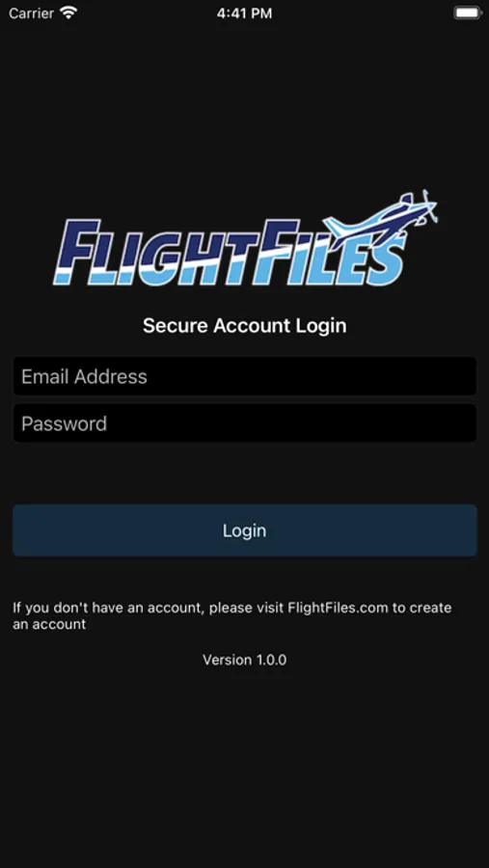This screenshot has height=868, width=489.
Task: Tap the Carrier label in status bar
Action: pos(31,14)
